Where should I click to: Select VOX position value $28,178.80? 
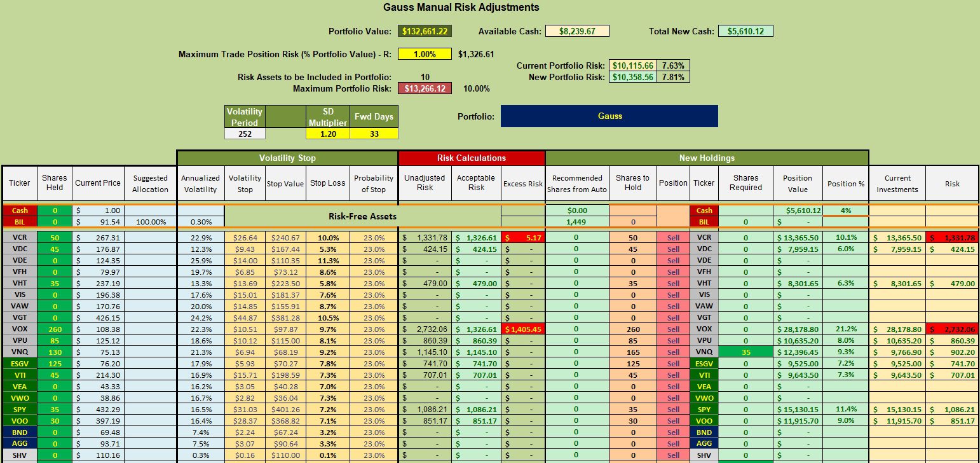(798, 329)
